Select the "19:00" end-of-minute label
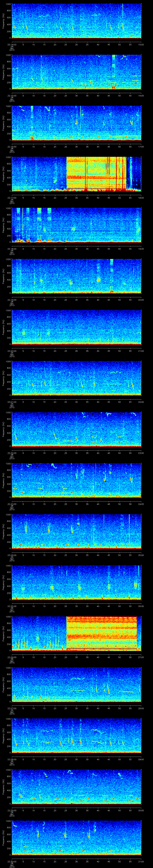Viewport: 153px width, 868px height. (x=141, y=249)
